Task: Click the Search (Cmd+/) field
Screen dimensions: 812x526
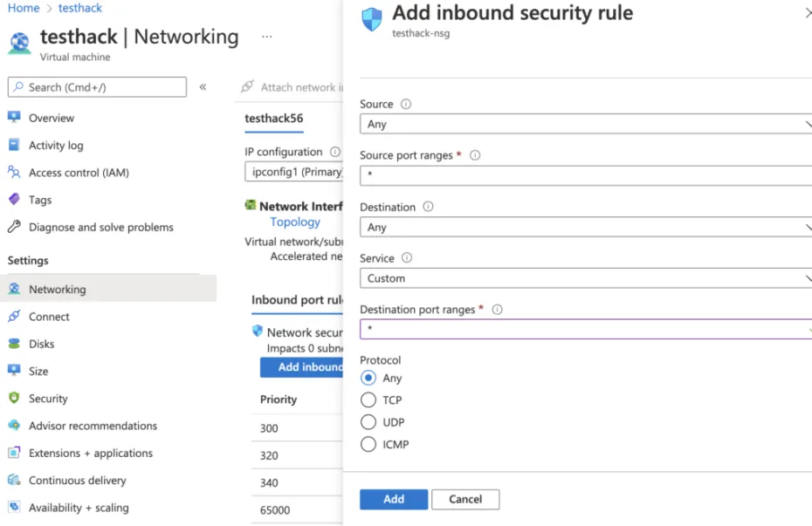Action: [97, 87]
